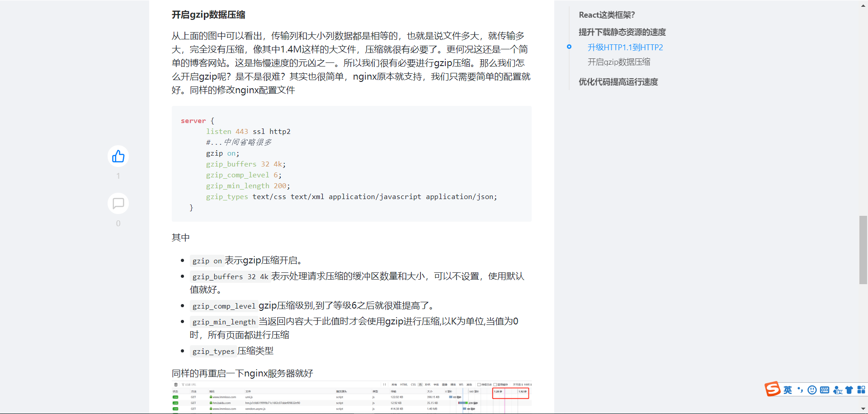Select 开启gzip数据压缩 in the sidebar outline

(618, 62)
